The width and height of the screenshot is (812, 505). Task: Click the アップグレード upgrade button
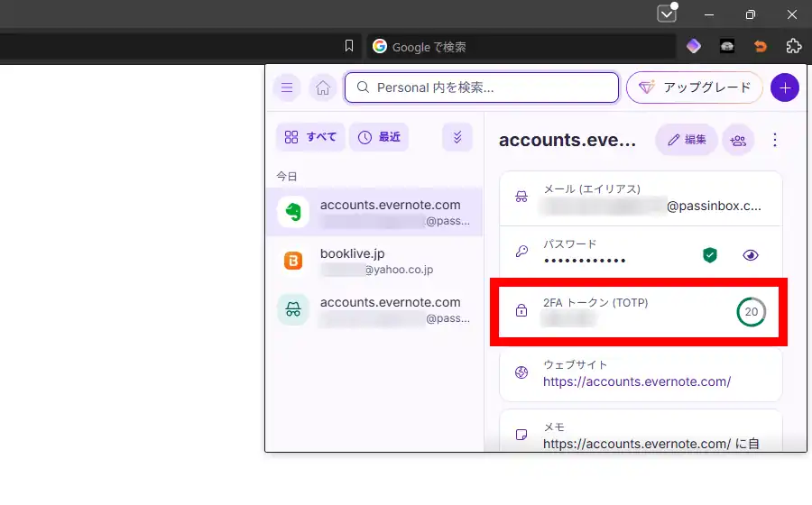click(x=695, y=87)
